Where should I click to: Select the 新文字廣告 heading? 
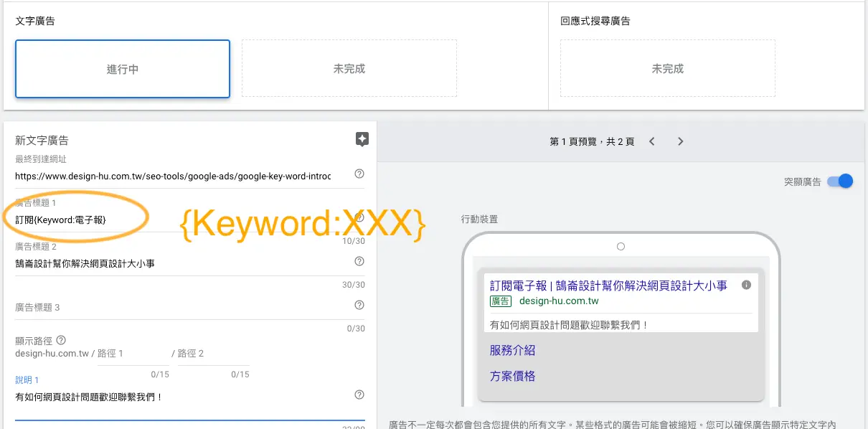click(42, 141)
